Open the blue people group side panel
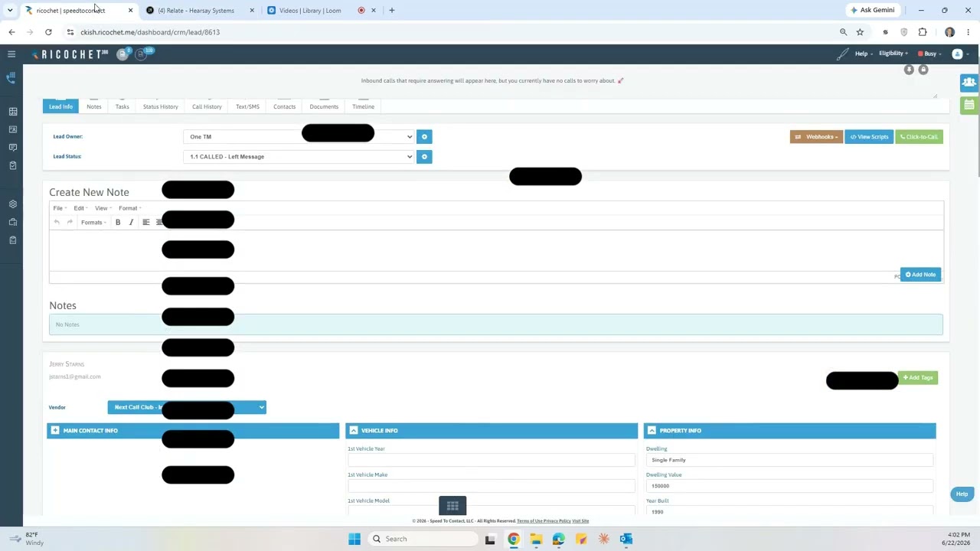 click(x=969, y=82)
